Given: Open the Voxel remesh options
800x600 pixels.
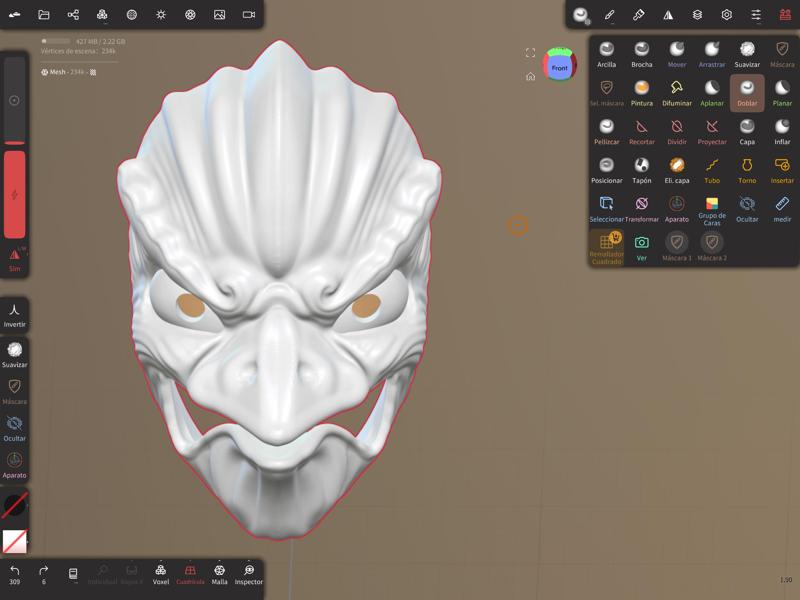Looking at the screenshot, I should (161, 574).
